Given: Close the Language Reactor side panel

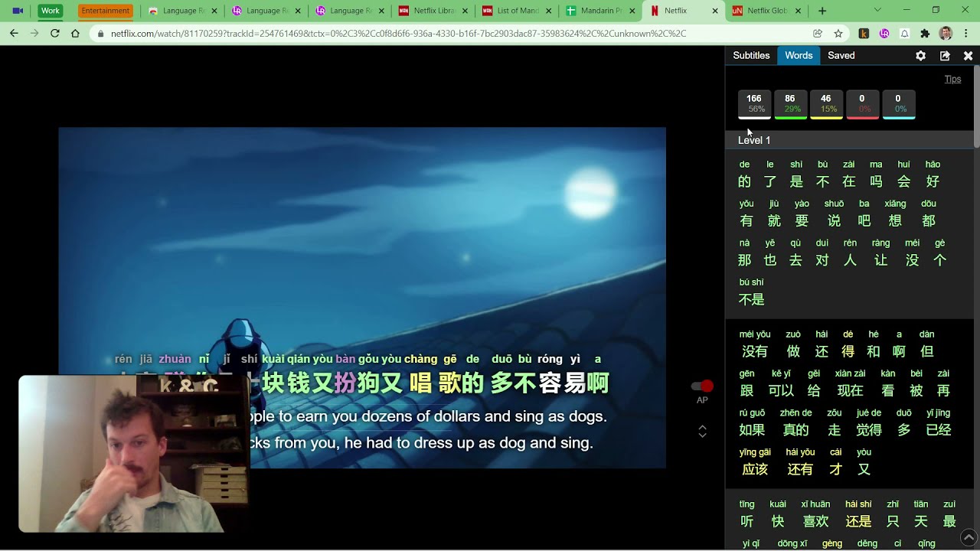Looking at the screenshot, I should (x=968, y=56).
